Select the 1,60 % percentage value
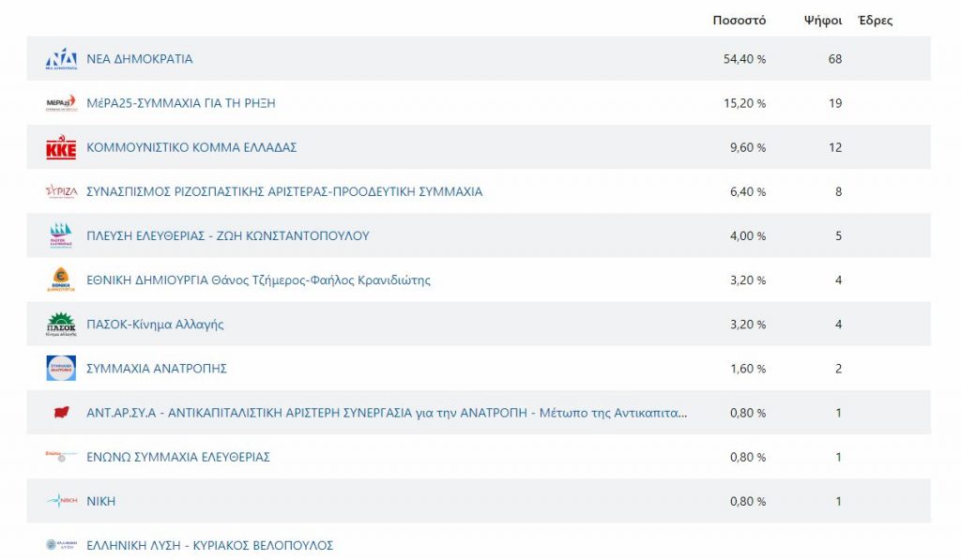This screenshot has height=560, width=961. point(748,369)
